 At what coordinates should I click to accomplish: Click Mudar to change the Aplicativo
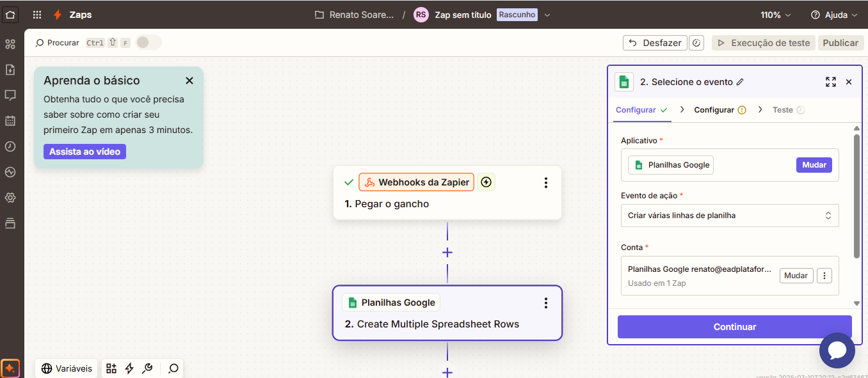click(814, 165)
